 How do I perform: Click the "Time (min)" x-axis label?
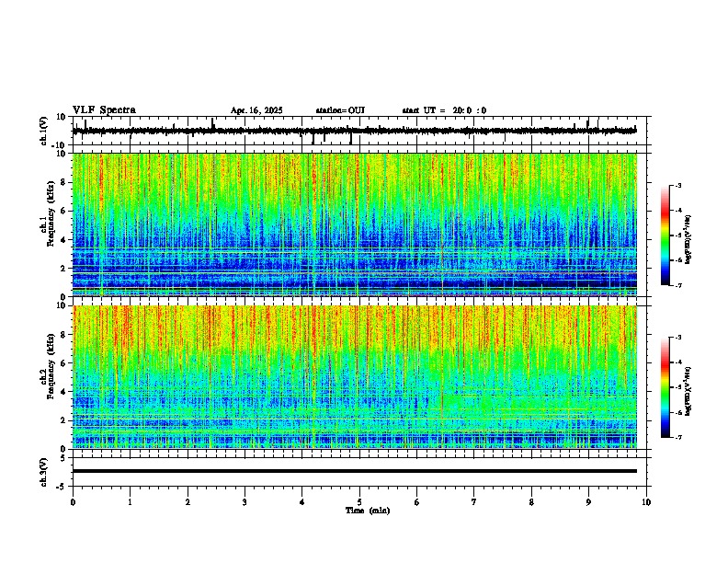tap(368, 511)
